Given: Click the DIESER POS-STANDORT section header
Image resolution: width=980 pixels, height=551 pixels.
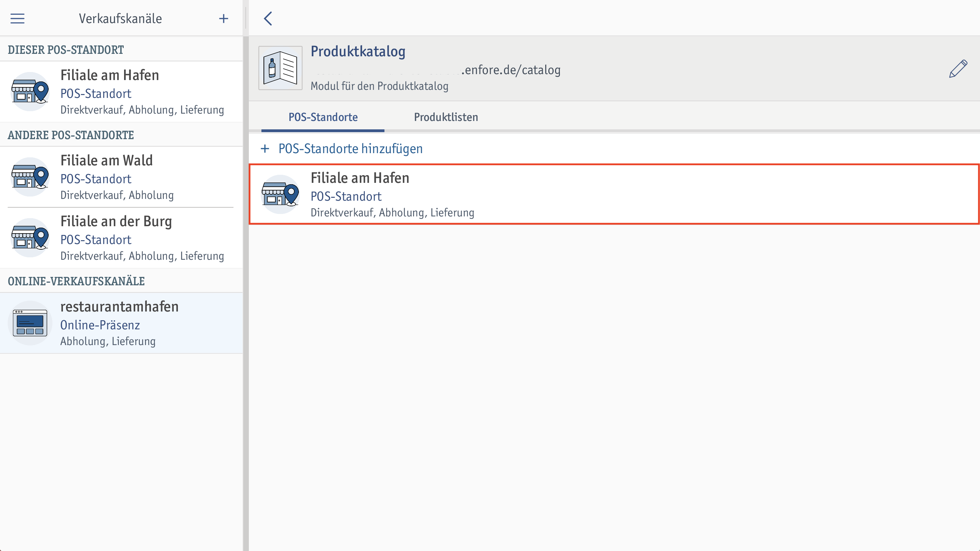Looking at the screenshot, I should [66, 50].
